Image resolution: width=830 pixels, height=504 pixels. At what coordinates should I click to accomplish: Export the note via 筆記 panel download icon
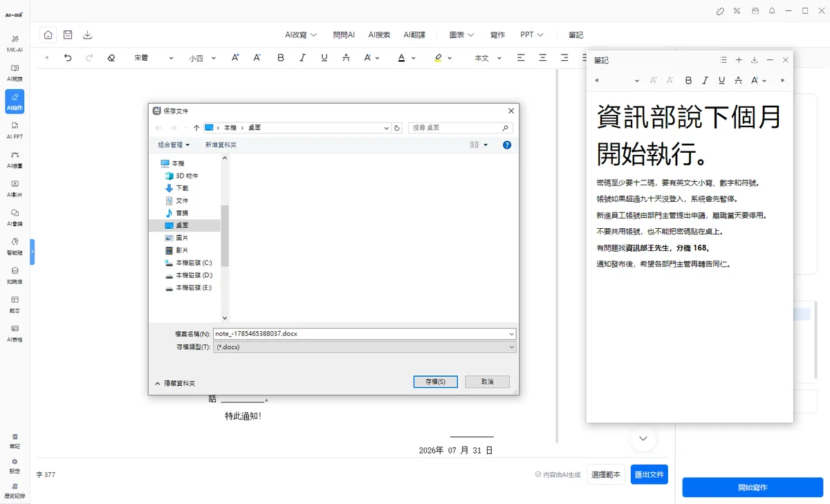pyautogui.click(x=755, y=60)
